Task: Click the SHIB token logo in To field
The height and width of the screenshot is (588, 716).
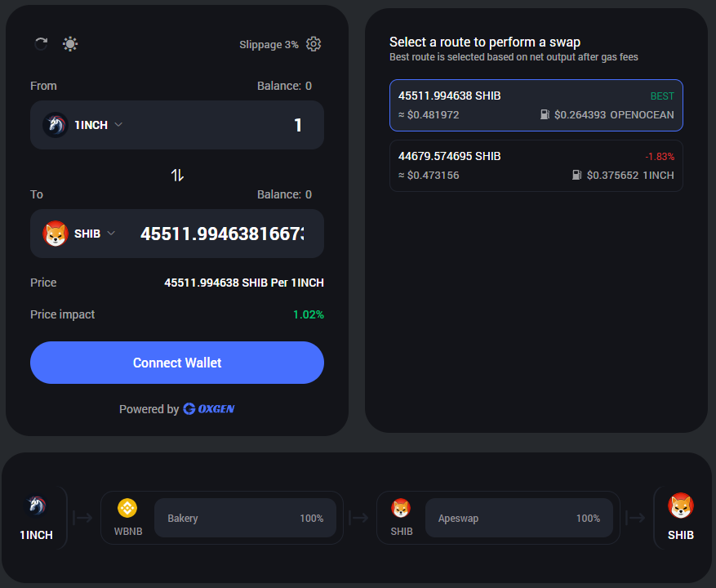Action: pyautogui.click(x=56, y=234)
